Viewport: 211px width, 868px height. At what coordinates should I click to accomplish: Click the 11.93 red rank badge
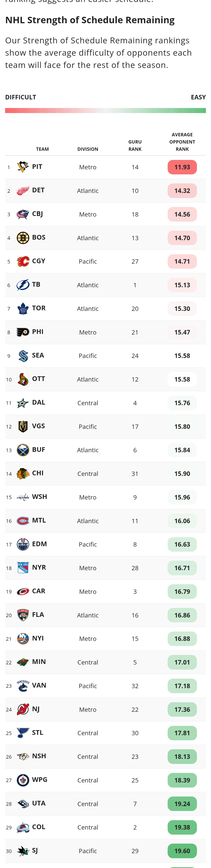[x=182, y=167]
